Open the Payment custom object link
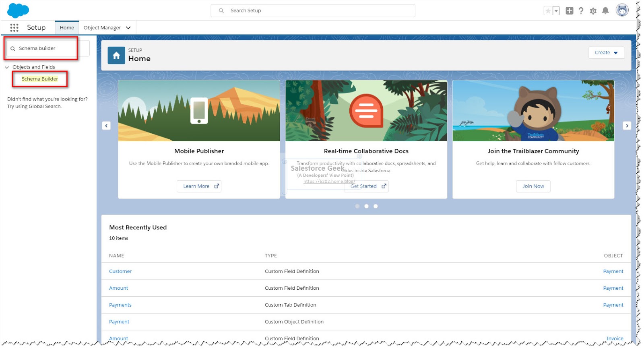Image resolution: width=644 pixels, height=349 pixels. coord(119,322)
